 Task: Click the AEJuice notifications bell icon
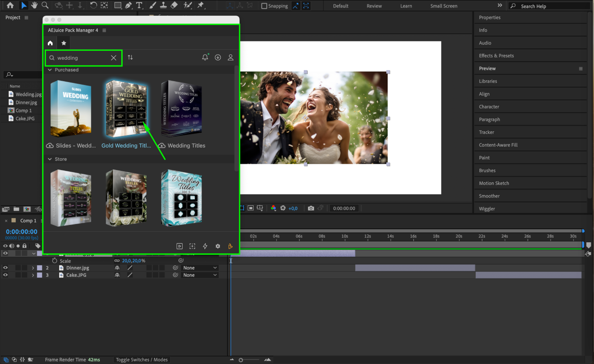point(205,57)
